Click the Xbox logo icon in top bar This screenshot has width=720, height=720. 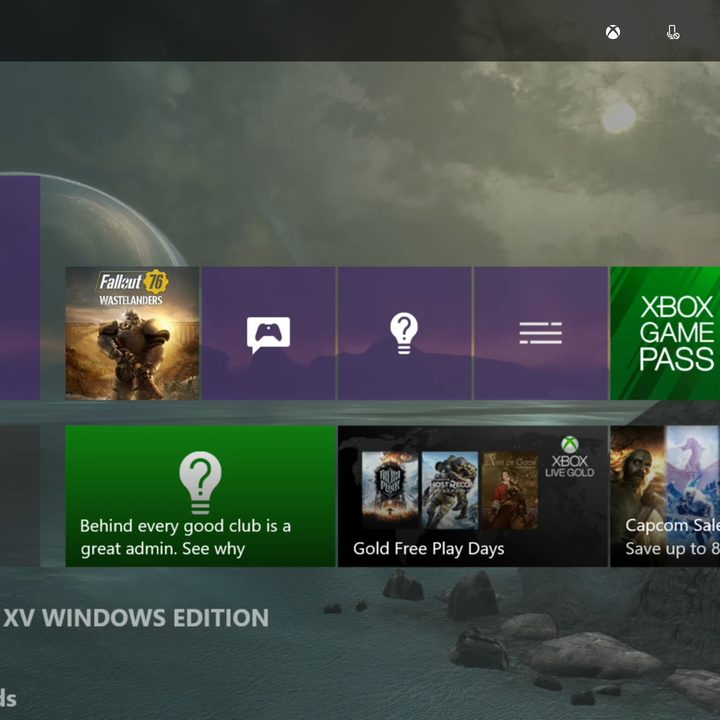pyautogui.click(x=613, y=33)
